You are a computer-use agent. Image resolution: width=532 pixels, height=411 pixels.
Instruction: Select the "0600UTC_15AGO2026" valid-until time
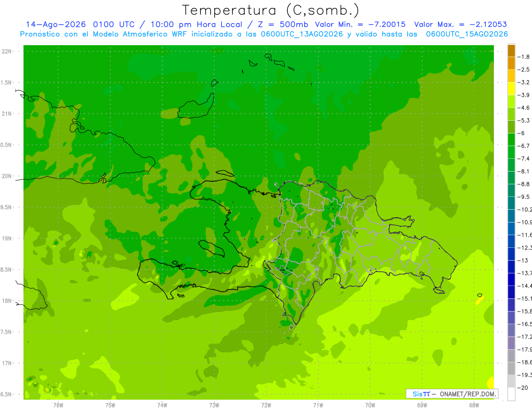467,34
